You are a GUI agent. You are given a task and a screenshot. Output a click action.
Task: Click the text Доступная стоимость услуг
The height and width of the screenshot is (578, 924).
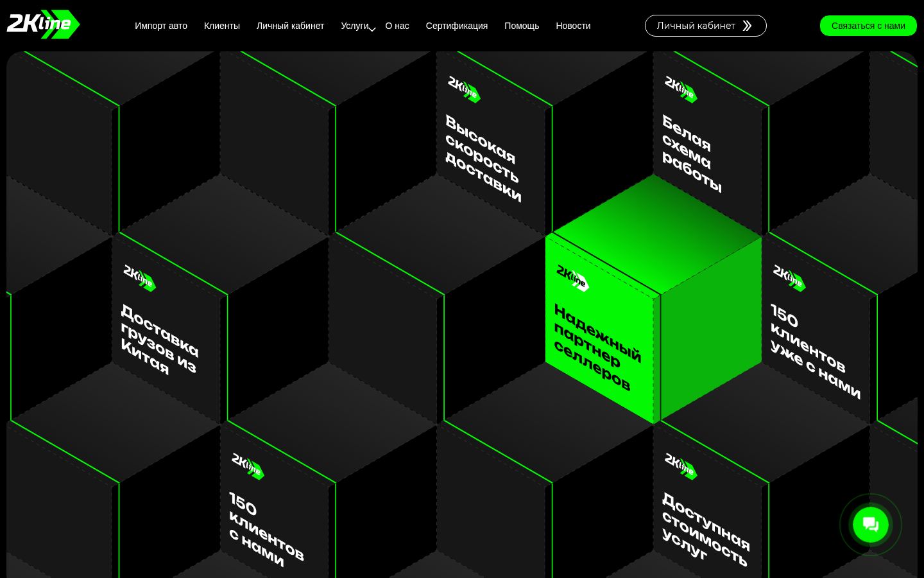click(705, 529)
